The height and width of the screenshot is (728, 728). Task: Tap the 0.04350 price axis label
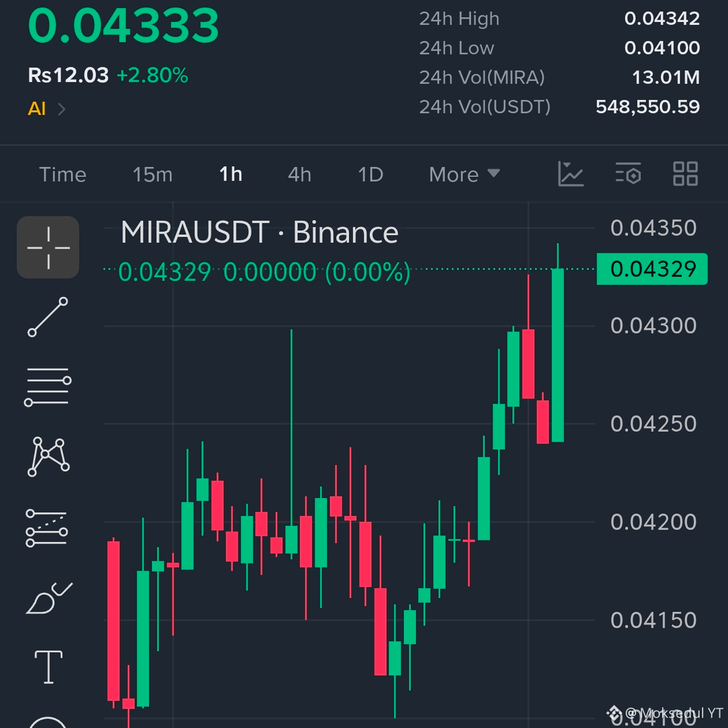[x=653, y=228]
